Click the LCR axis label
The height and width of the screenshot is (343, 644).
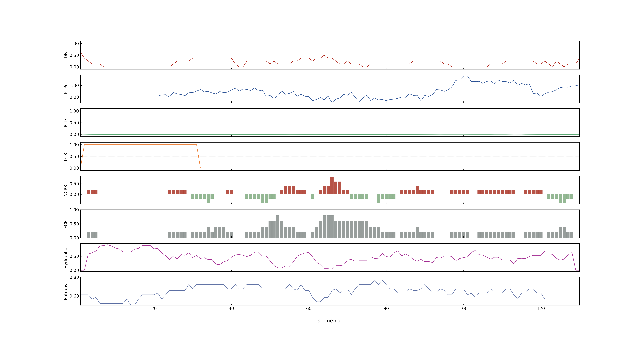point(66,157)
